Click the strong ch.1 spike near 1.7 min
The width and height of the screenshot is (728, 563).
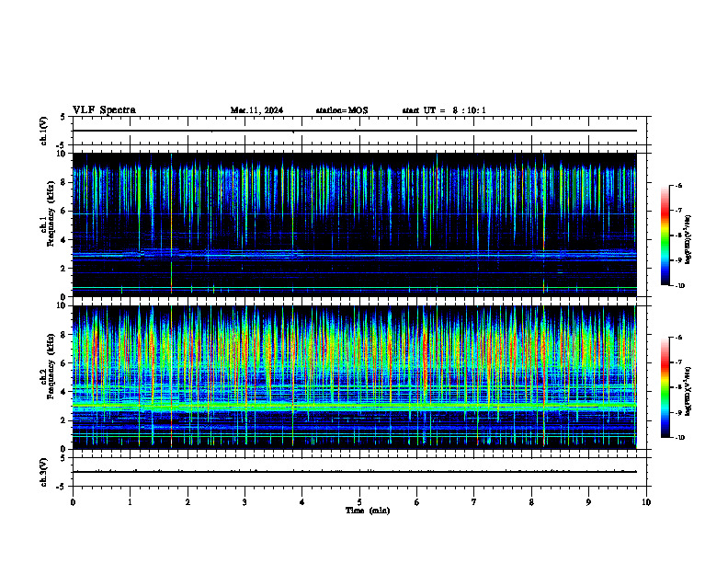[171, 224]
